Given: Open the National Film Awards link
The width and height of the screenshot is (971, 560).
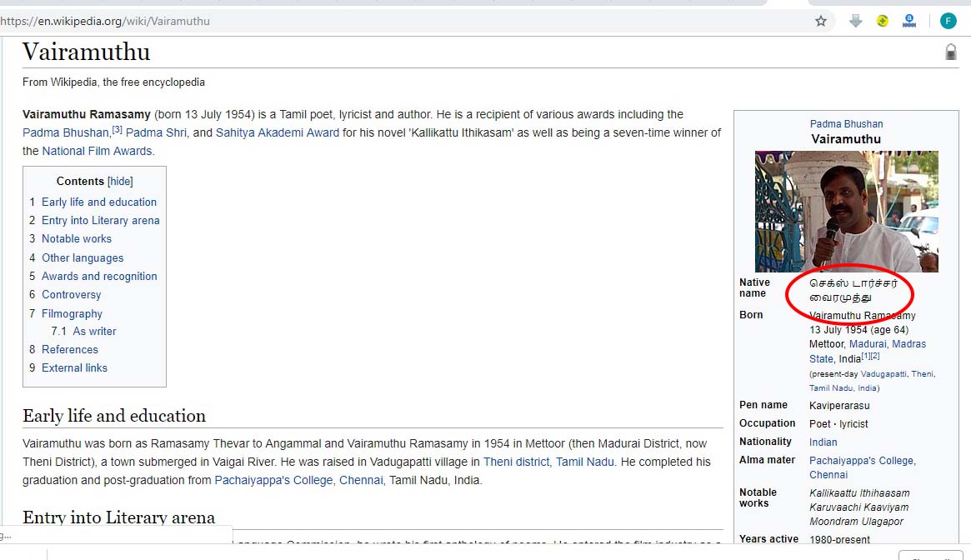Looking at the screenshot, I should 98,151.
